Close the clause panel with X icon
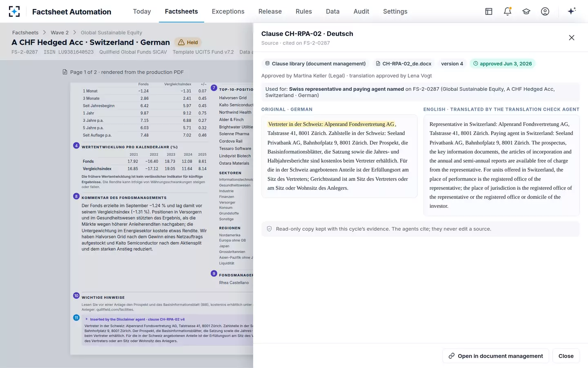This screenshot has width=588, height=368. pyautogui.click(x=572, y=38)
